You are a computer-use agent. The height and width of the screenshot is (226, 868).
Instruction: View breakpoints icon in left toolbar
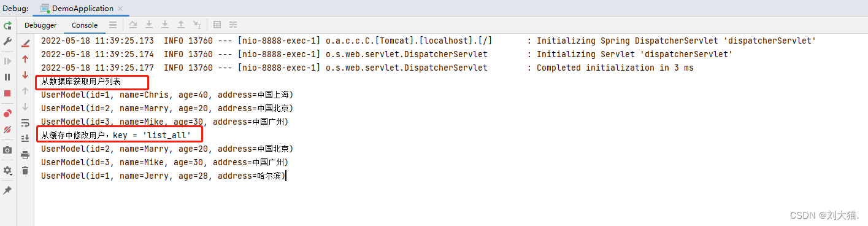click(x=7, y=114)
